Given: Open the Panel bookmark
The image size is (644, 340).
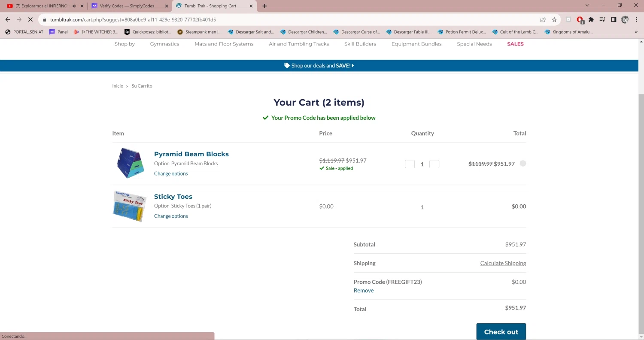Looking at the screenshot, I should [x=59, y=32].
